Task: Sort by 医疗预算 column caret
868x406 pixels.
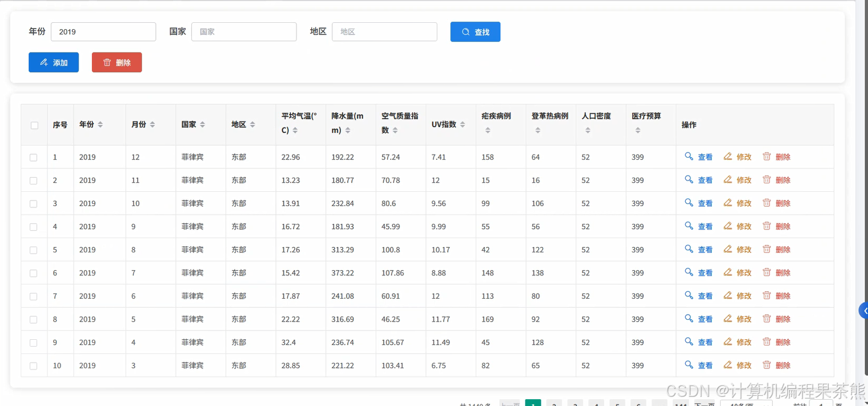Action: (x=638, y=130)
